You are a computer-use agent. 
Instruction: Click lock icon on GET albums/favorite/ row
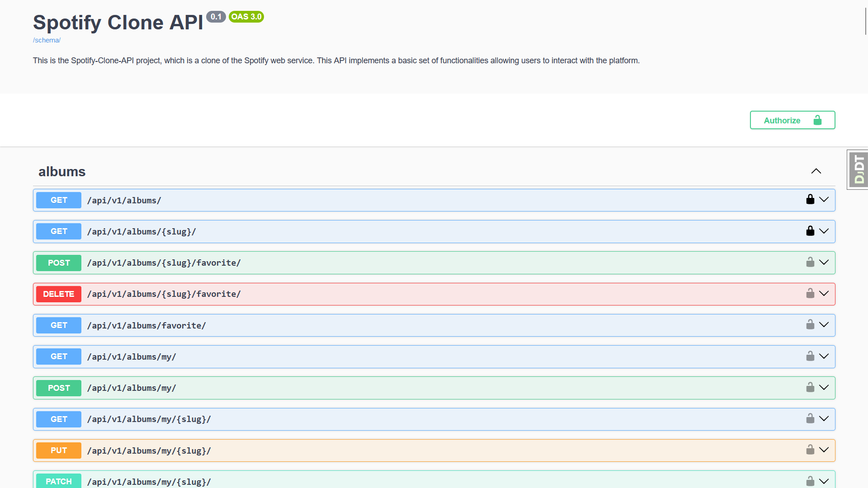click(x=810, y=325)
